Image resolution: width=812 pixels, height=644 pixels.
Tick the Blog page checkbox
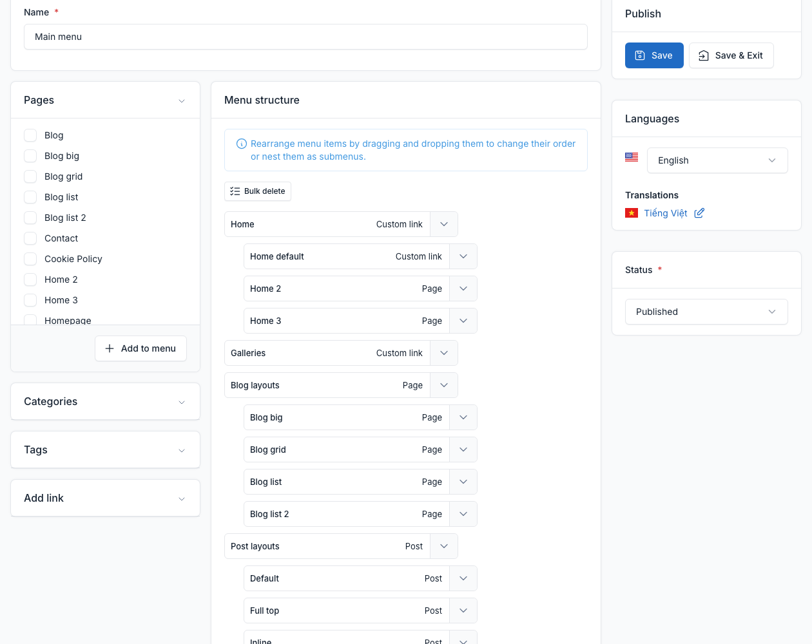tap(30, 135)
